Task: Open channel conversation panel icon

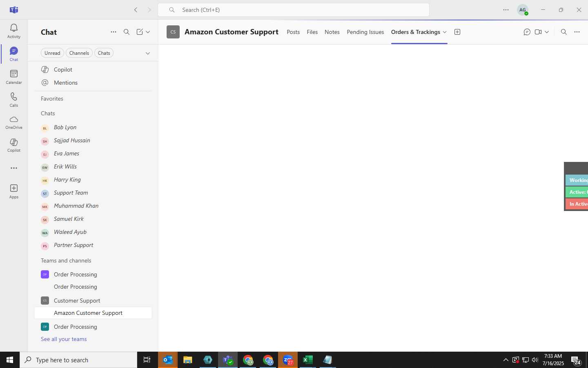Action: point(527,32)
